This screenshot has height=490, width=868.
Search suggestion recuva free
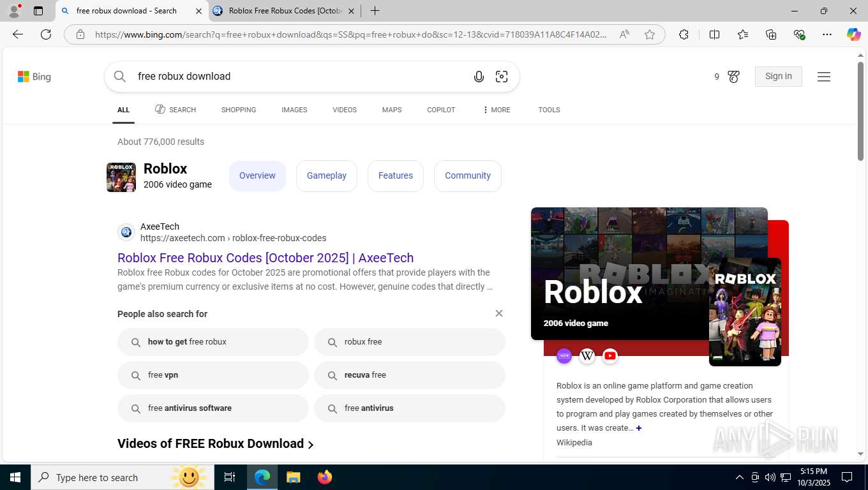pos(409,375)
